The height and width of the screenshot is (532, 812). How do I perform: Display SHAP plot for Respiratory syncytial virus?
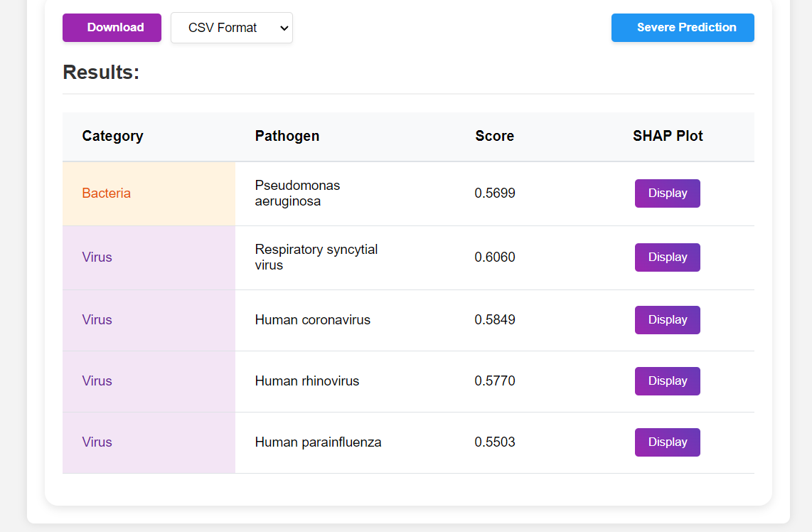click(x=667, y=257)
